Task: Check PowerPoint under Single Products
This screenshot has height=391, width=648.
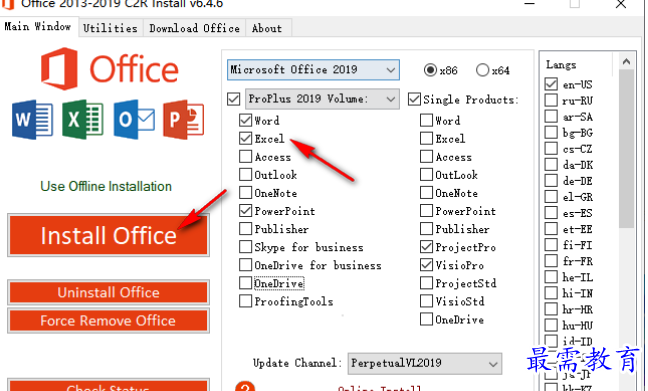Action: (x=426, y=210)
